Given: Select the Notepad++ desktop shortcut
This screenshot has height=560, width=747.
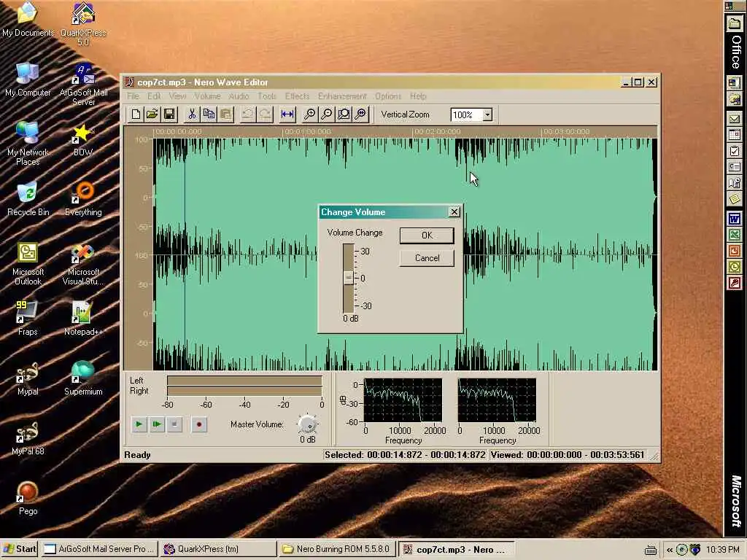Looking at the screenshot, I should pos(83,319).
